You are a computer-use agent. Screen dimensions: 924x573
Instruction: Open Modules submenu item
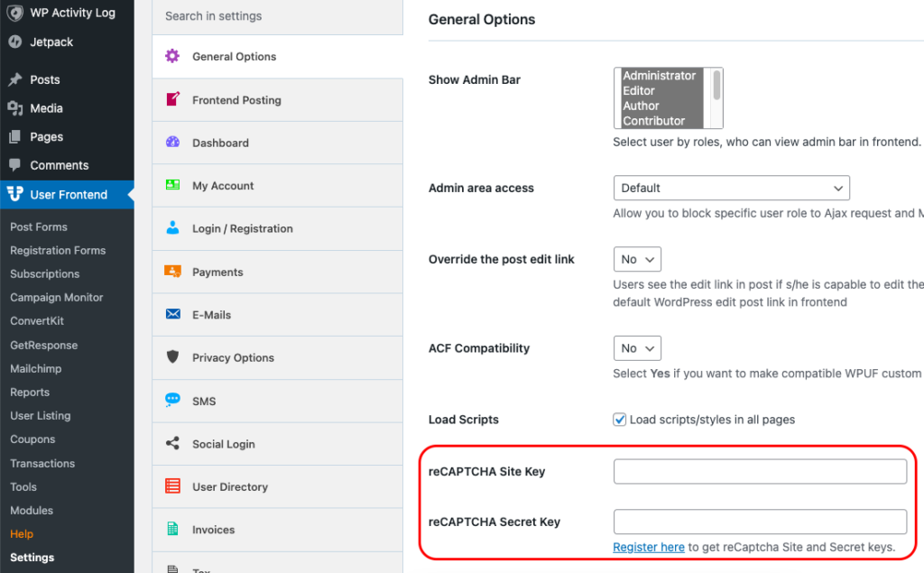point(32,511)
